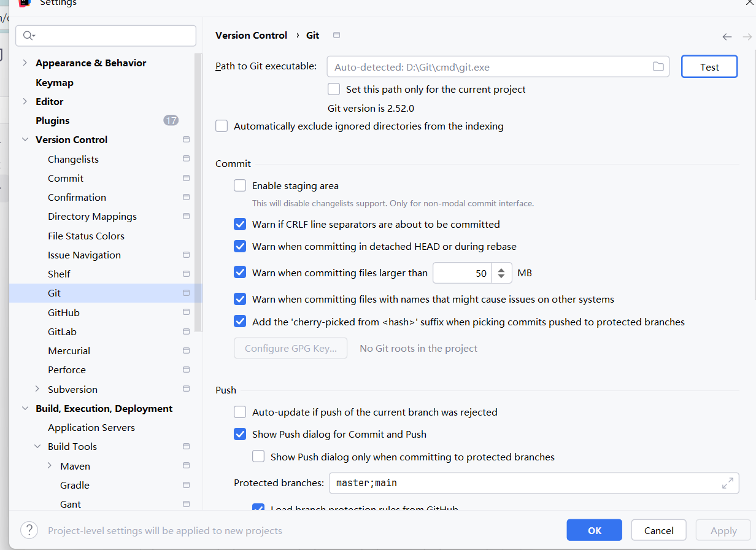Image resolution: width=756 pixels, height=550 pixels.
Task: Click project-level icon next to Mercurial
Action: 186,351
